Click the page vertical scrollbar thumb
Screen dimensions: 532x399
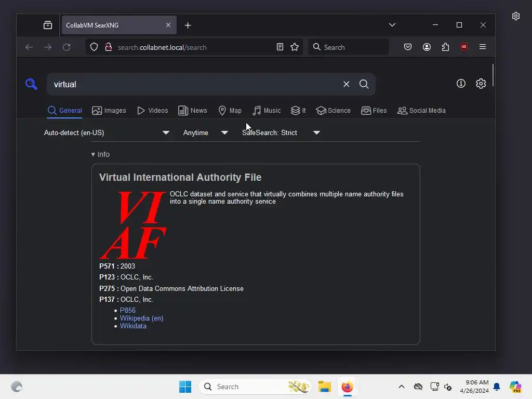pos(493,75)
